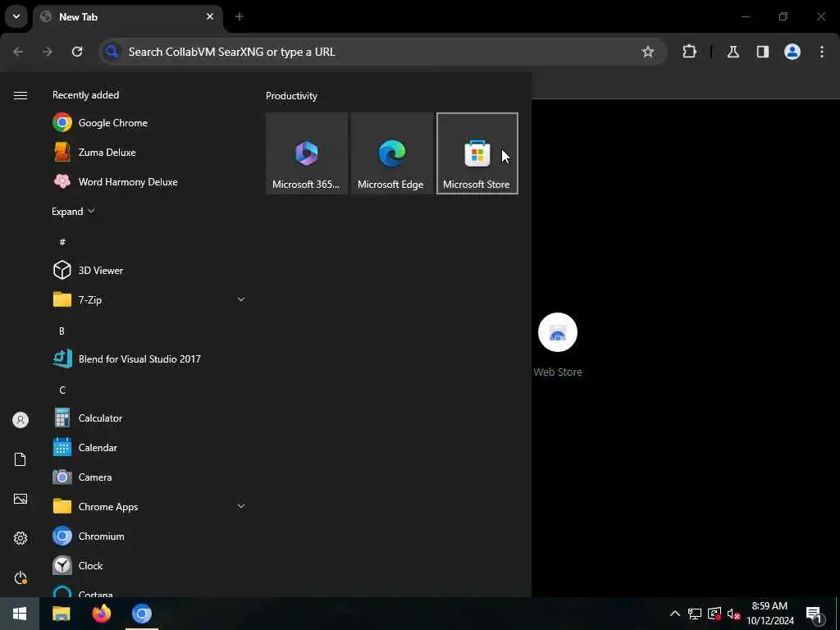
Task: Open the Web Store shortcut
Action: tap(558, 345)
